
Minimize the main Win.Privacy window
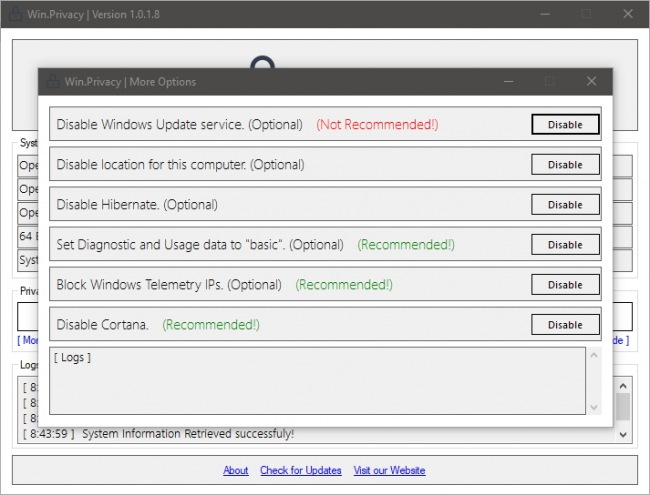tap(545, 14)
